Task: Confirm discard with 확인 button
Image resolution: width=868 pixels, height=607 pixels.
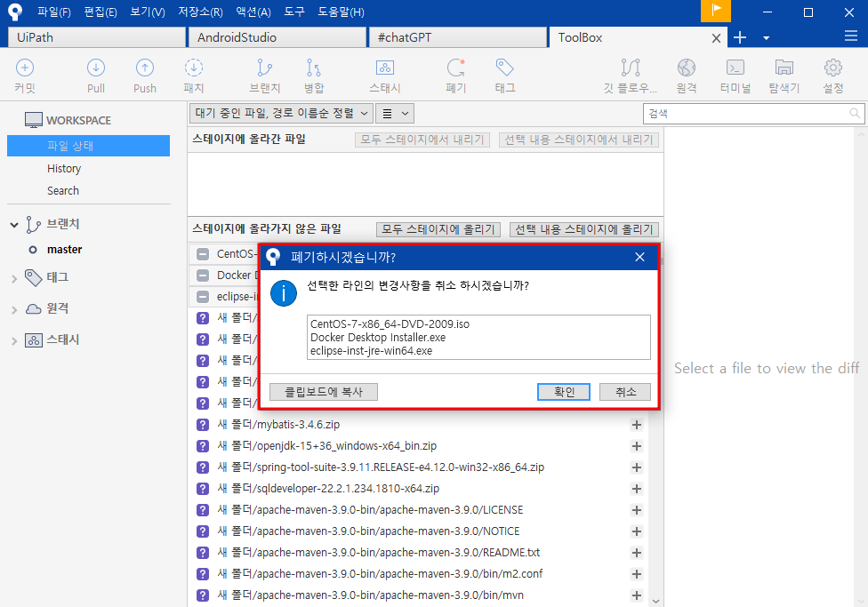Action: coord(564,392)
